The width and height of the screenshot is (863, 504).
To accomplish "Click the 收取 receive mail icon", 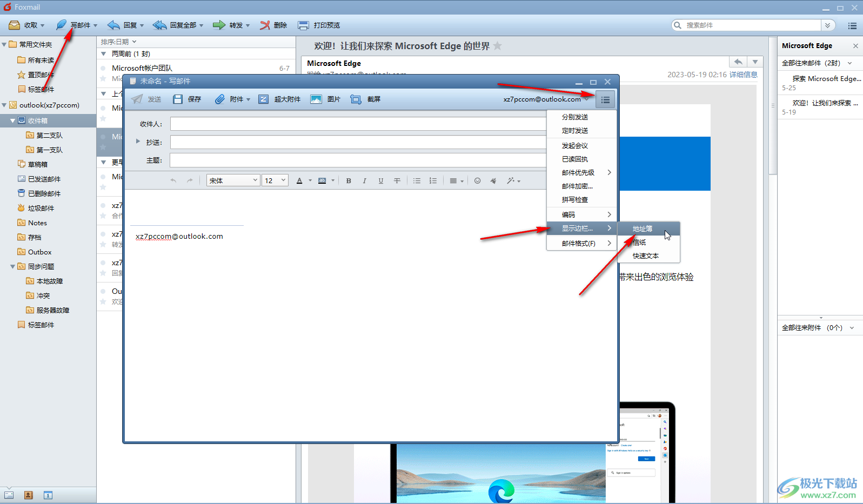I will click(15, 25).
